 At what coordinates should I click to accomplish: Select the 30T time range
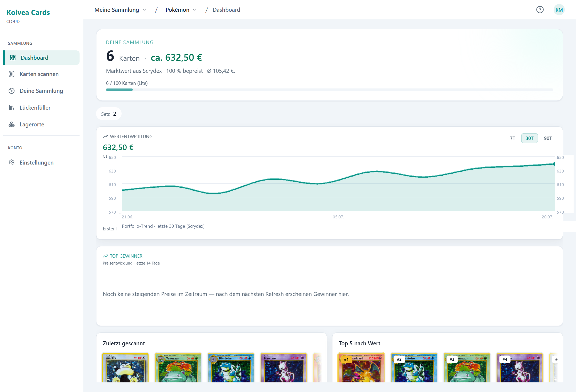(x=529, y=138)
